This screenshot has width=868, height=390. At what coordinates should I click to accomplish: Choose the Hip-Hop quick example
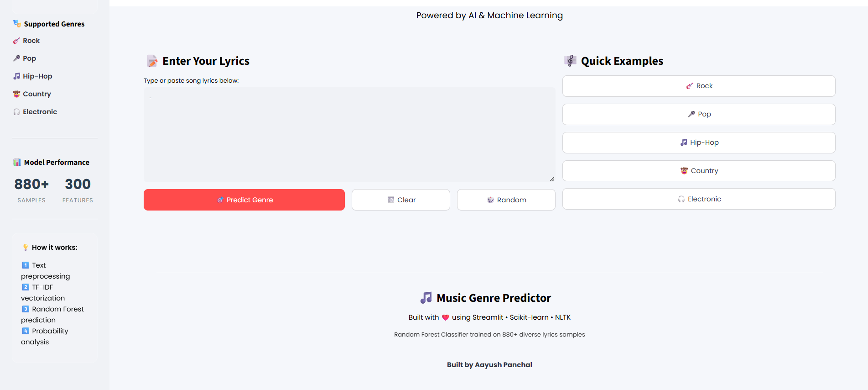(698, 142)
